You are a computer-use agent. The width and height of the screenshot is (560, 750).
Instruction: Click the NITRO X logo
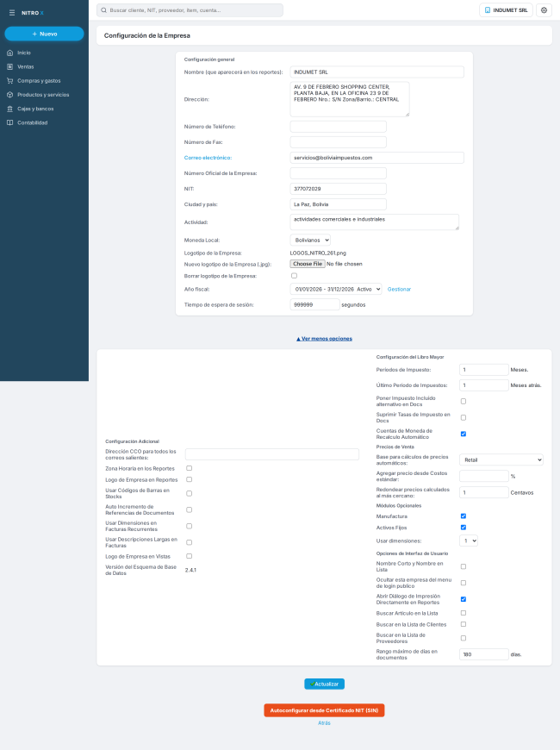click(33, 13)
